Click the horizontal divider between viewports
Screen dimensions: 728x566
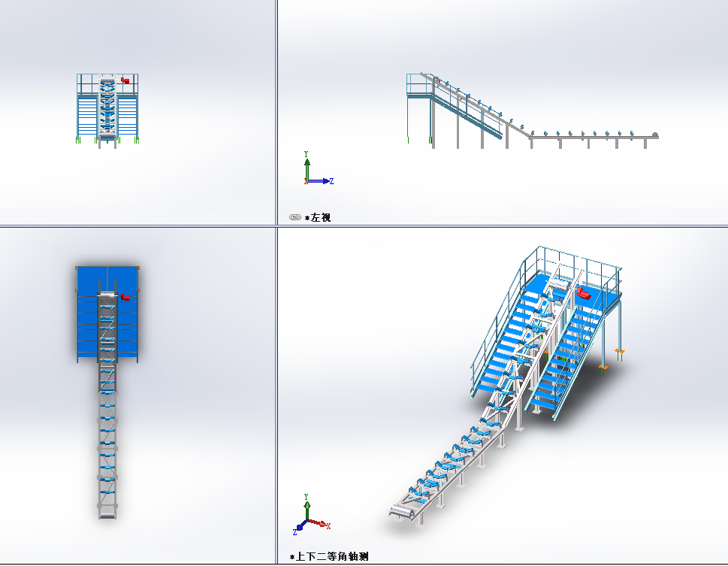[364, 226]
